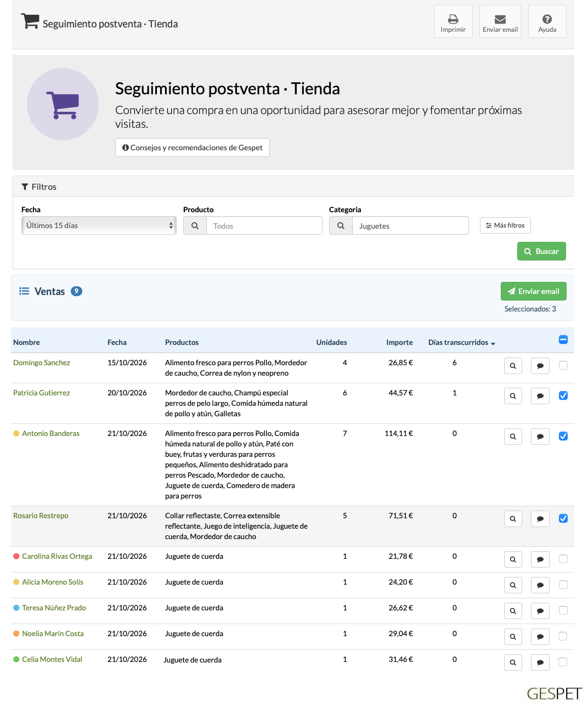Open the Enviar email envelope icon at top
Screen dimensions: 588x708
500,21
